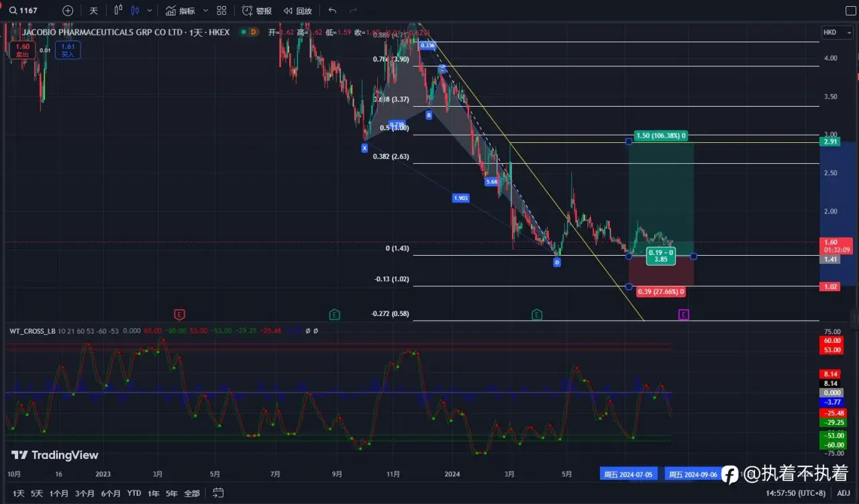Switch time range to 5年

pyautogui.click(x=172, y=493)
